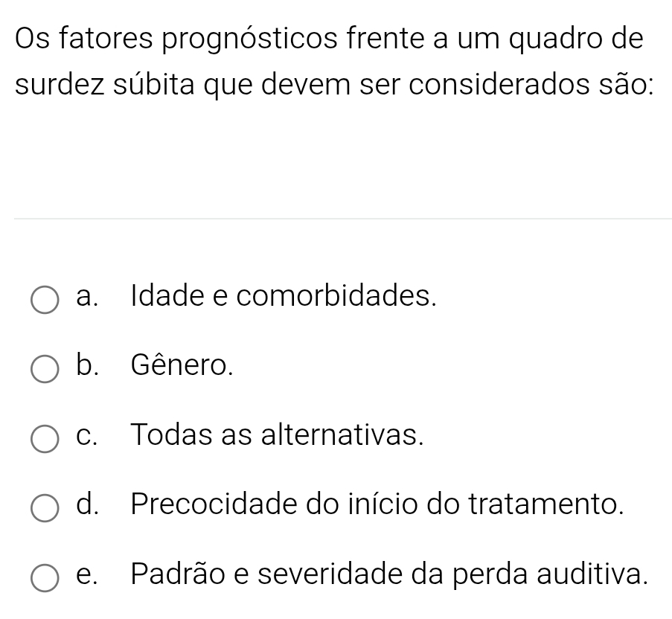
Task: Mark radio button for option d
Action: pos(45,506)
